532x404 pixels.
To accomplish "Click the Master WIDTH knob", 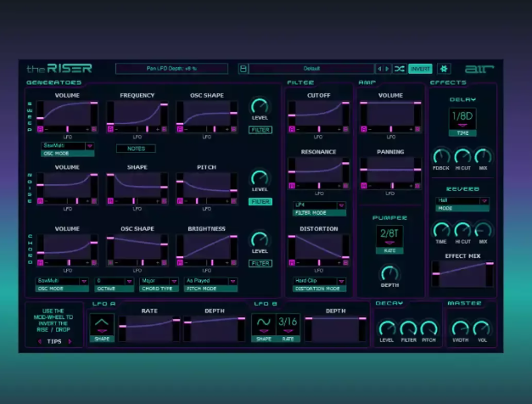I will pyautogui.click(x=461, y=328).
